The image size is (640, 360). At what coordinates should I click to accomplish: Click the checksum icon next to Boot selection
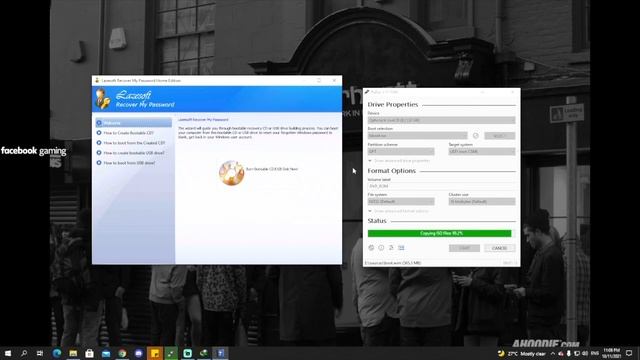tap(476, 136)
